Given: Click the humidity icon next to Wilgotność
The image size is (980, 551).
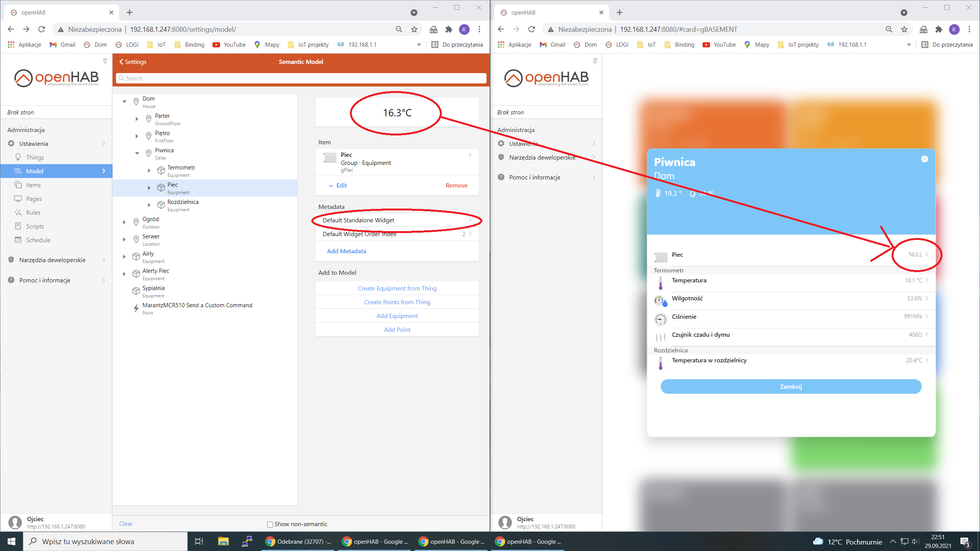Looking at the screenshot, I should coord(660,300).
